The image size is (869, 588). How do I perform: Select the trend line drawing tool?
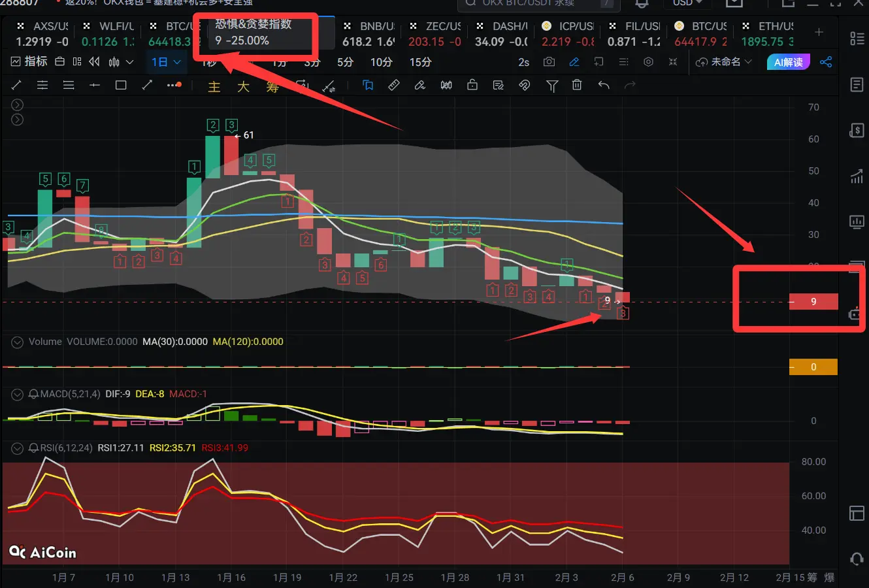click(16, 85)
